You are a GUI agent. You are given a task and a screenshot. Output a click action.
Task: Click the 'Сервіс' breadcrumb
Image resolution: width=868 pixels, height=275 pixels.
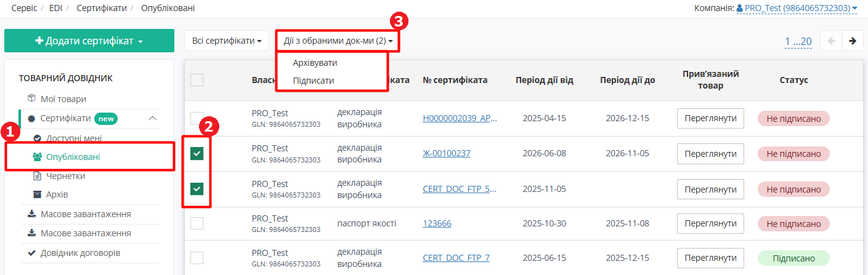coord(24,8)
